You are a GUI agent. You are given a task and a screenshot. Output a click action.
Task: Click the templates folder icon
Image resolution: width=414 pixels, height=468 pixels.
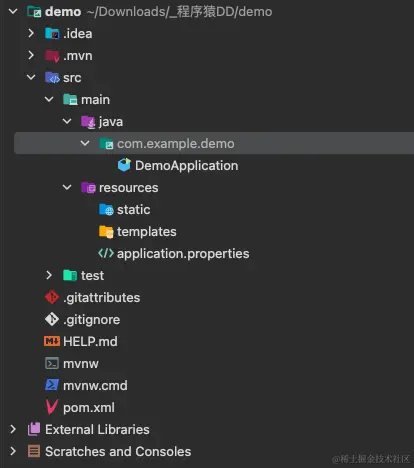tap(106, 231)
